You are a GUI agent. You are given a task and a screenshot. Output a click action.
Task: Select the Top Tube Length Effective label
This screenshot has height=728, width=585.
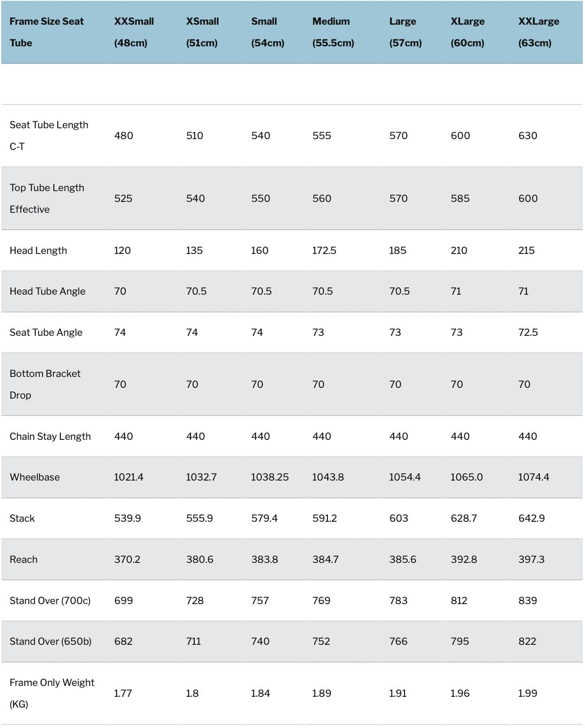coord(47,198)
